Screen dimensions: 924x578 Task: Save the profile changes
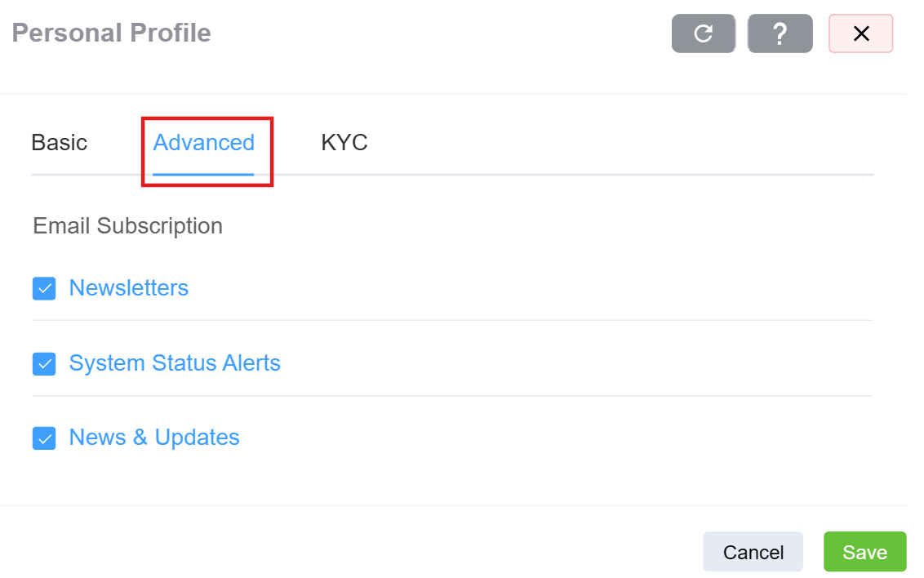864,552
